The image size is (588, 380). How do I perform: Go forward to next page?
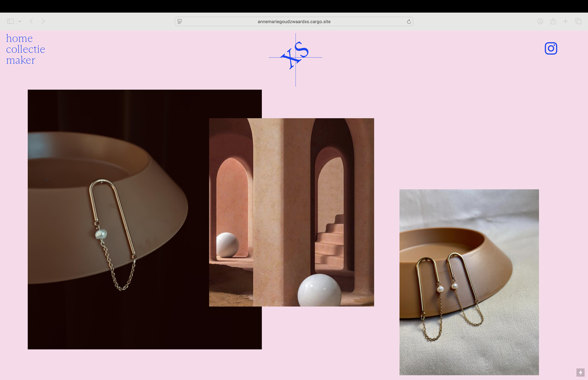43,21
